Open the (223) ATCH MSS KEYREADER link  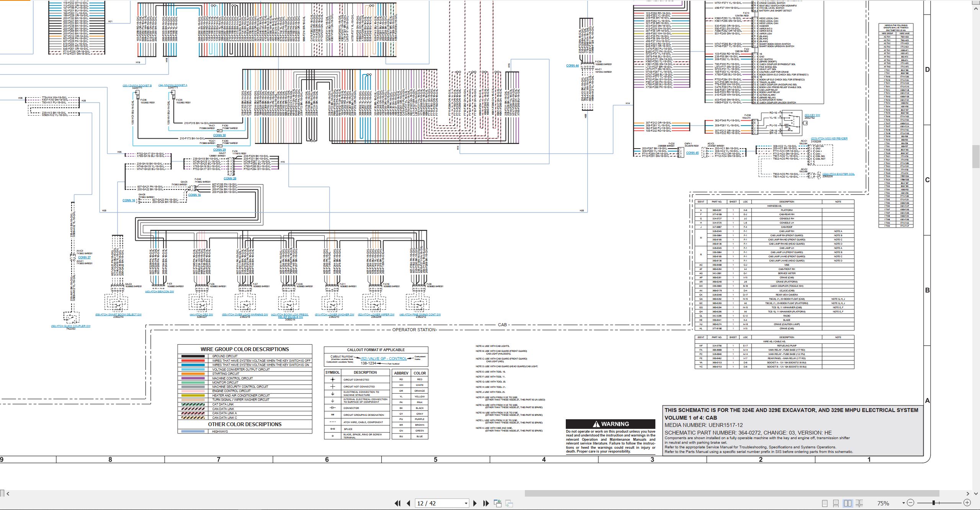829,139
